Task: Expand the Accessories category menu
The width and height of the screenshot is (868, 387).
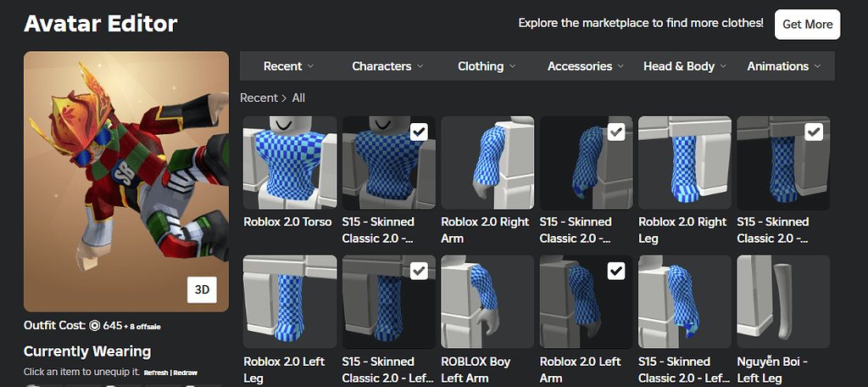Action: (586, 66)
